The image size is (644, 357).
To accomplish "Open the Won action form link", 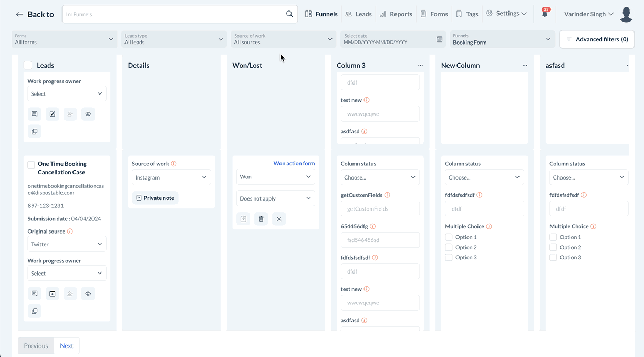I will tap(294, 163).
